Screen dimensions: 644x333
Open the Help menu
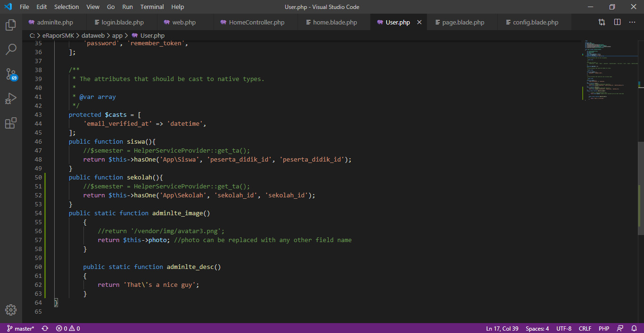pyautogui.click(x=178, y=7)
